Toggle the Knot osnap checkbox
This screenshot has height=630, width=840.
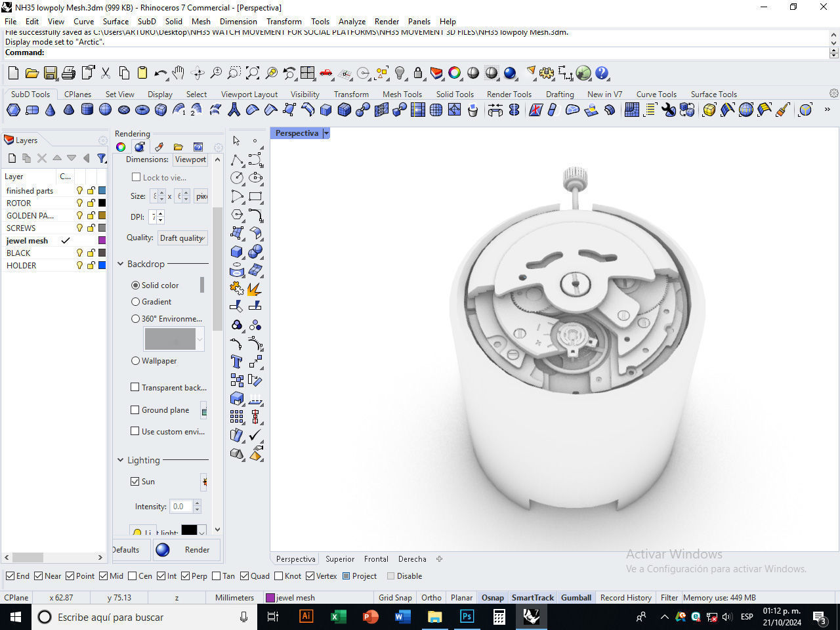pyautogui.click(x=279, y=576)
